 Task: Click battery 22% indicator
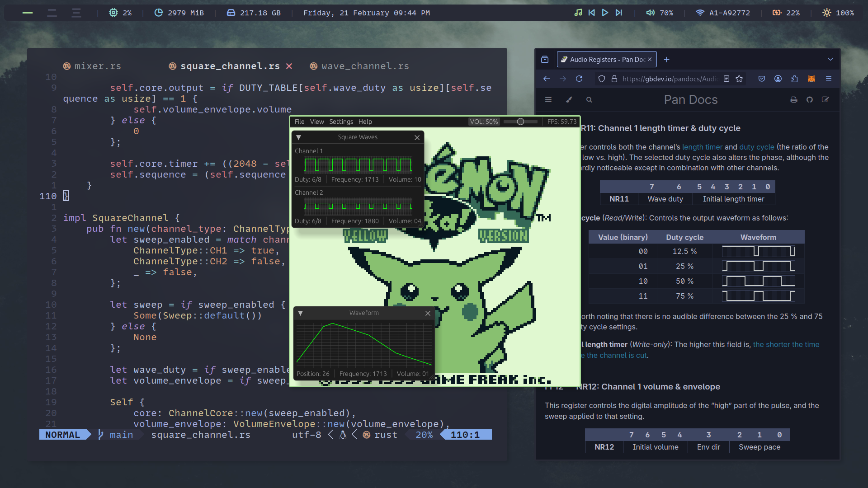point(786,13)
